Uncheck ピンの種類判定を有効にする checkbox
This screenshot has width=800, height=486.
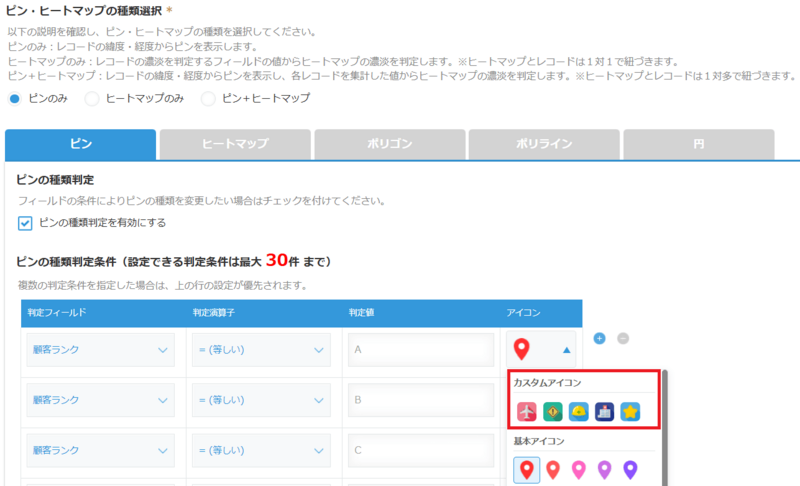pyautogui.click(x=25, y=222)
